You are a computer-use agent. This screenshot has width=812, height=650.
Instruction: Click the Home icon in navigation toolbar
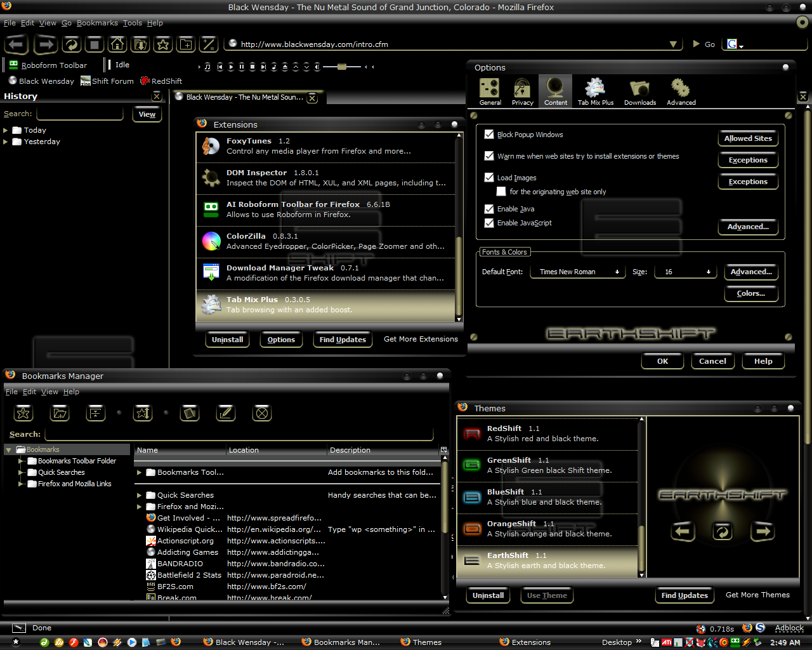(x=117, y=44)
